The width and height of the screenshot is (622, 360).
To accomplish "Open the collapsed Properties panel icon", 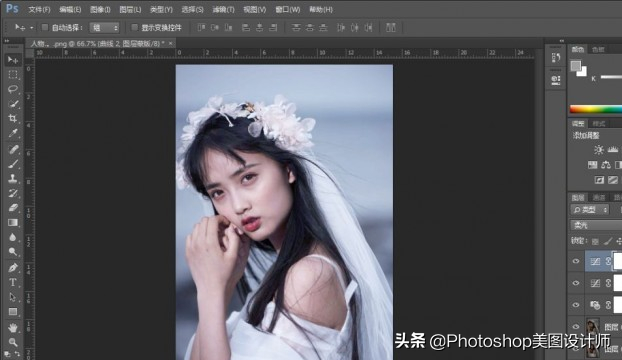I will coord(556,80).
